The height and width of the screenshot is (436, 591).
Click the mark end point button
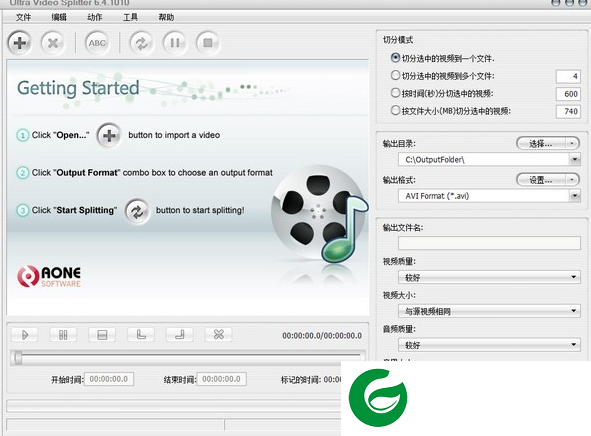click(x=179, y=335)
